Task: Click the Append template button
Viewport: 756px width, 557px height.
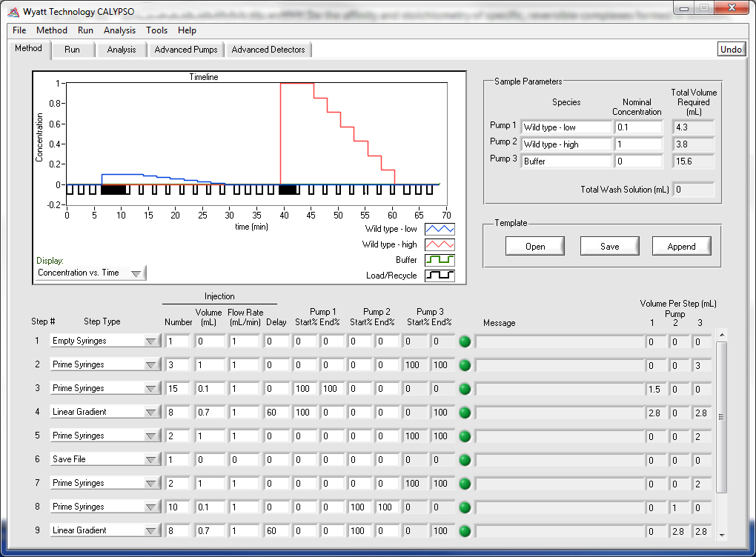Action: pyautogui.click(x=680, y=247)
